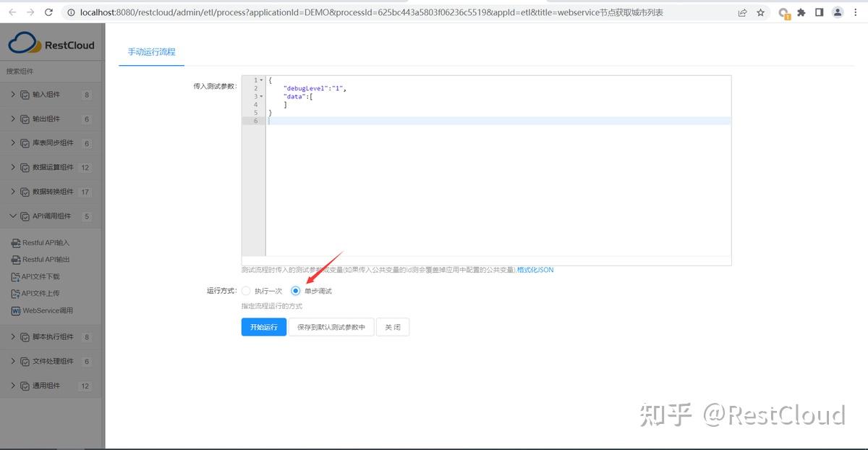Switch to the 手动运行流程 tab

150,52
